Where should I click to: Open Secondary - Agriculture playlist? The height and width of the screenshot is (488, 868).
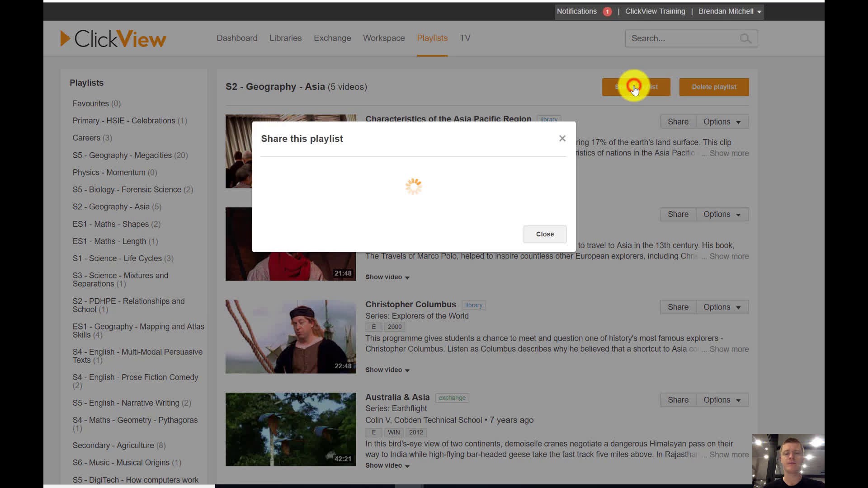click(119, 445)
